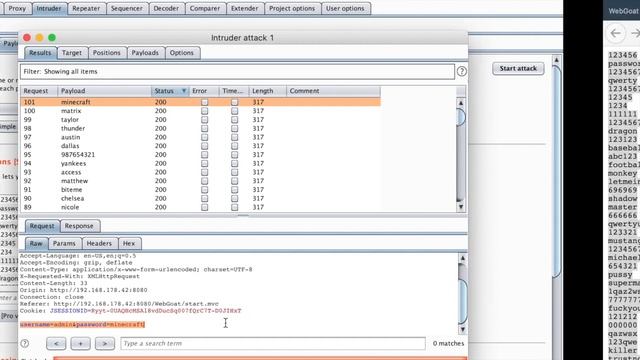640x360 pixels.
Task: Click request pane scroll up arrow
Action: 462,258
